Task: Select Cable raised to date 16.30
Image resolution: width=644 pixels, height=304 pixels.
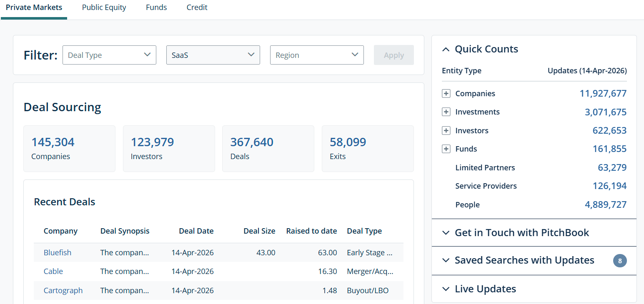Action: click(x=327, y=271)
